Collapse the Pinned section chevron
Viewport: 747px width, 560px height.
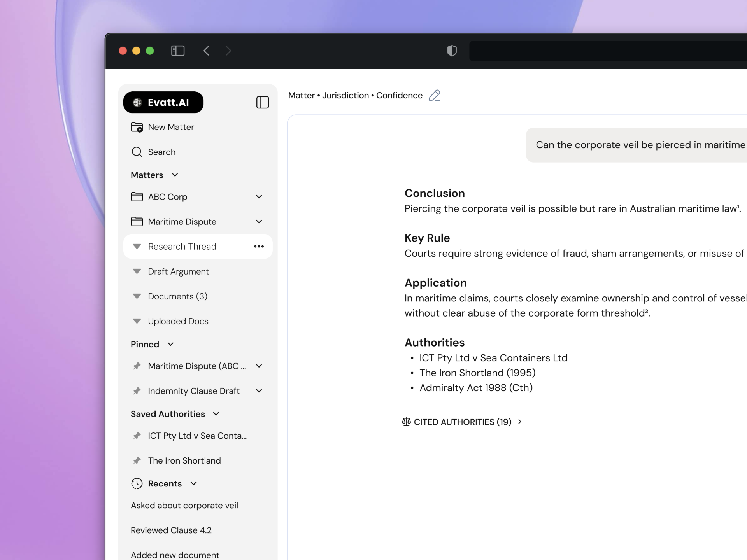click(x=170, y=344)
